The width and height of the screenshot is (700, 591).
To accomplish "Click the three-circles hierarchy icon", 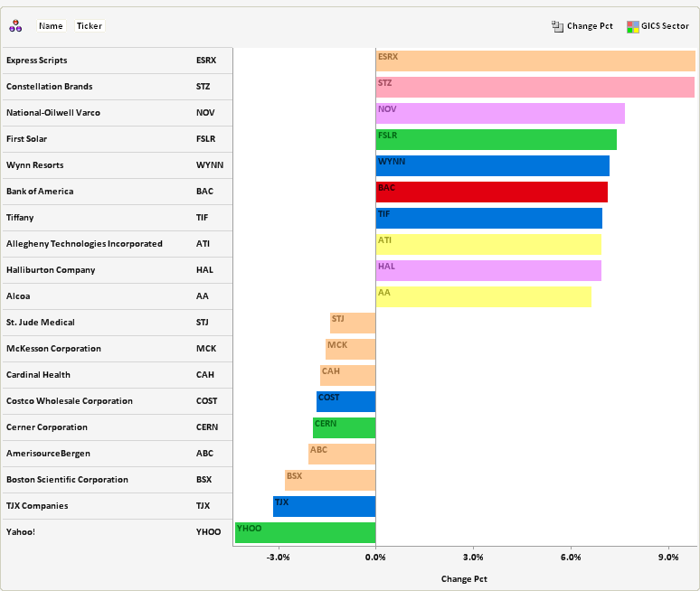I will 15,26.
